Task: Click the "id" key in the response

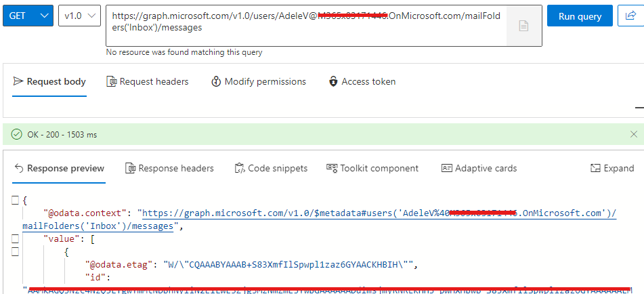Action: pyautogui.click(x=94, y=277)
